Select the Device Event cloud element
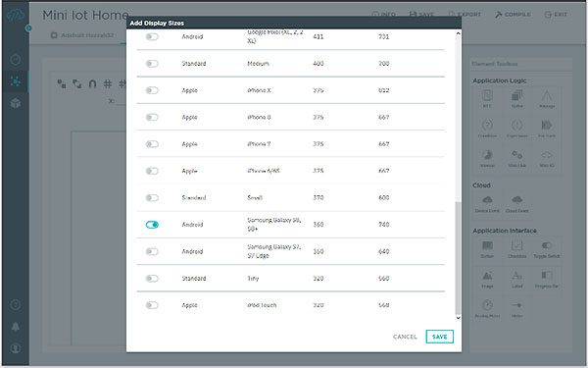Viewport: 588px width, 368px height. pos(487,203)
